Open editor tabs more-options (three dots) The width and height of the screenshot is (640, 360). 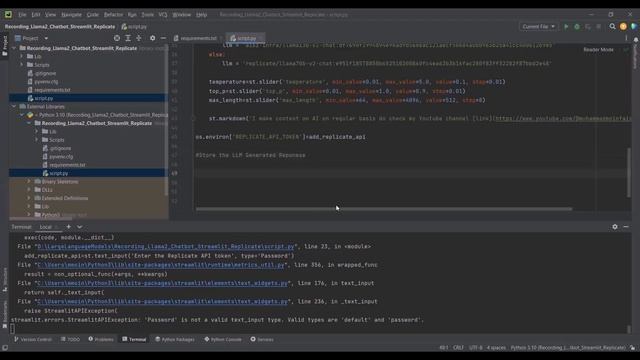click(626, 38)
